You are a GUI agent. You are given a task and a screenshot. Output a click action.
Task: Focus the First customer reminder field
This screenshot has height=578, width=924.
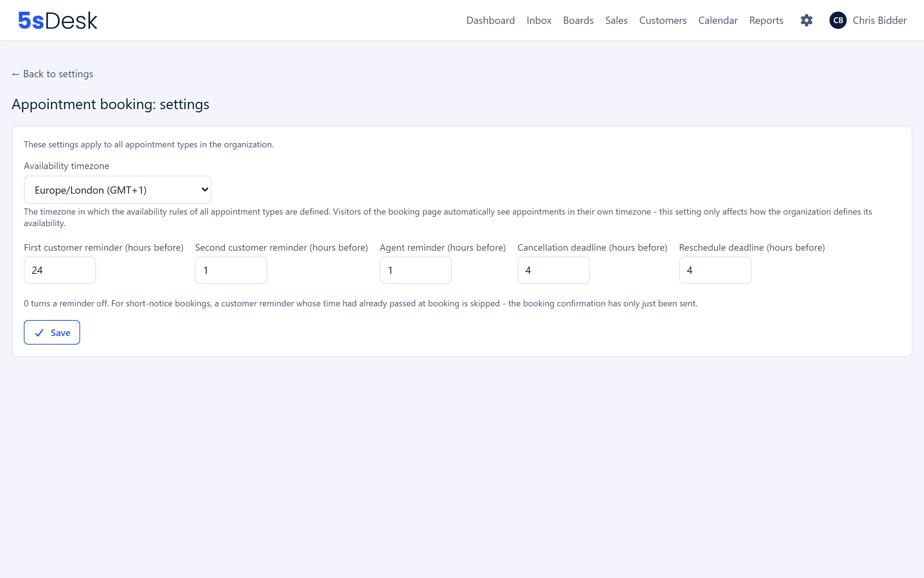[x=60, y=270]
